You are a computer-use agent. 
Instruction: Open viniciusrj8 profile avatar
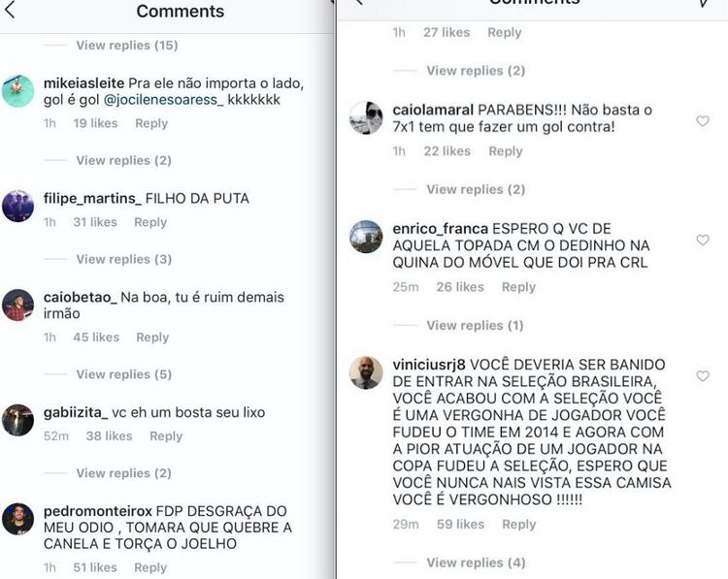tap(366, 372)
